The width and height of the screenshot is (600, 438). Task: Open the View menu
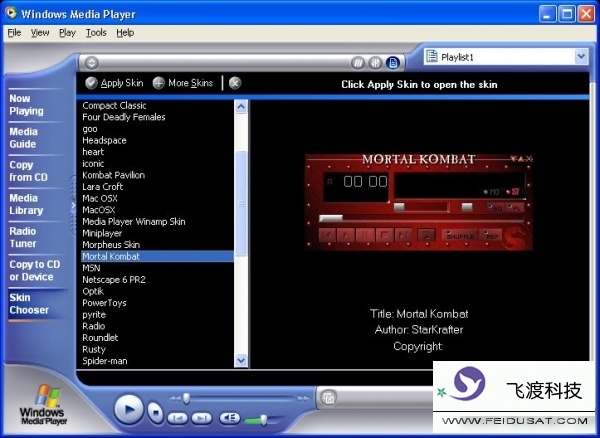pos(40,33)
